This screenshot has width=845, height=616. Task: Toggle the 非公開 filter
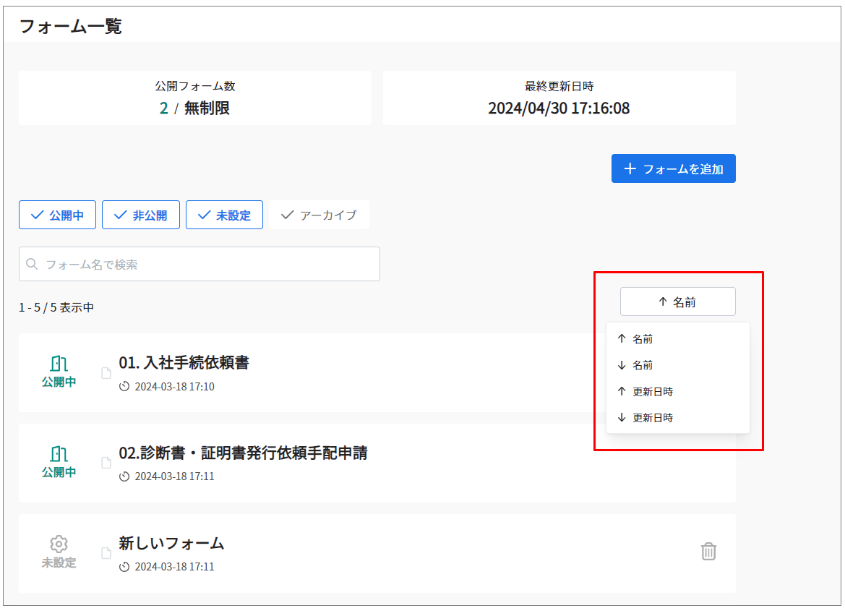tap(141, 215)
